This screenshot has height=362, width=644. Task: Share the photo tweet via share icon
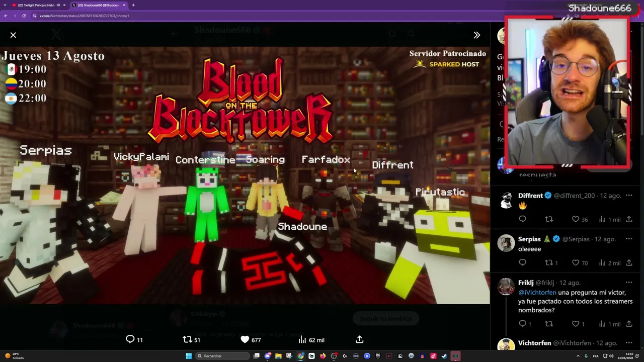[x=359, y=340]
